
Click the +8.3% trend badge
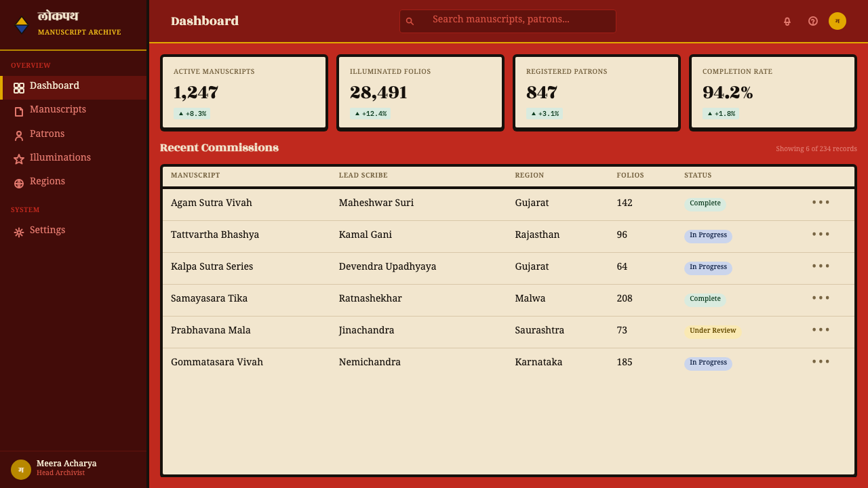(192, 114)
